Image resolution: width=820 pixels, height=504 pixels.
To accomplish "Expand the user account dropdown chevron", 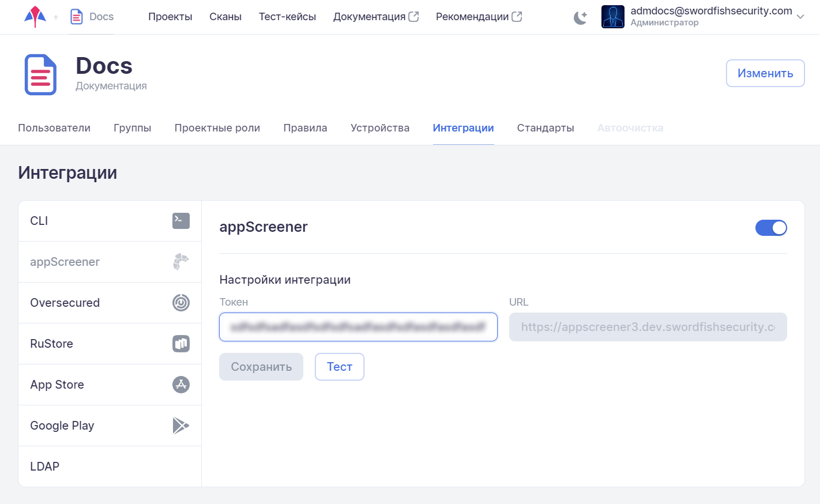I will pyautogui.click(x=800, y=17).
